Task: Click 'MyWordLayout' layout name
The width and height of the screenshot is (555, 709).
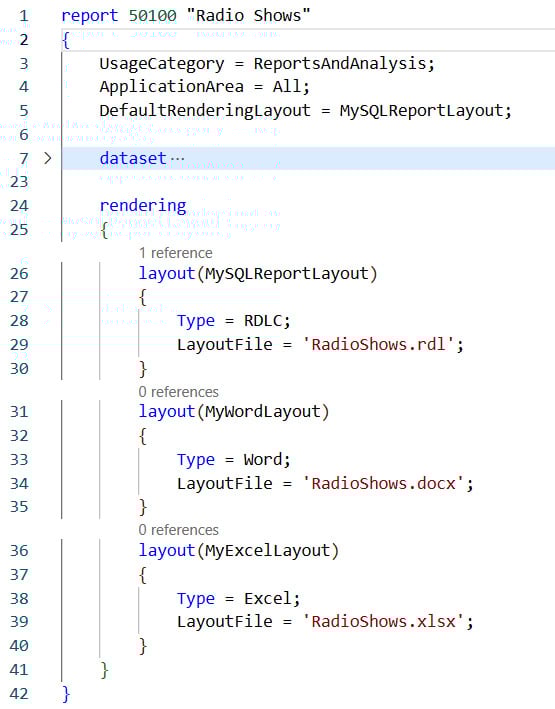Action: tap(263, 412)
